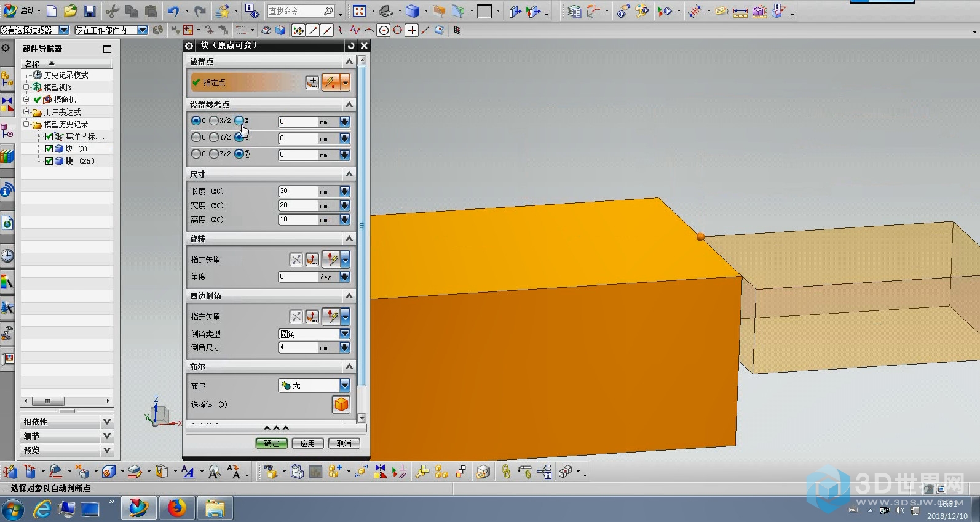Click the 倒角尺寸 input field
This screenshot has height=522, width=980.
pos(298,348)
